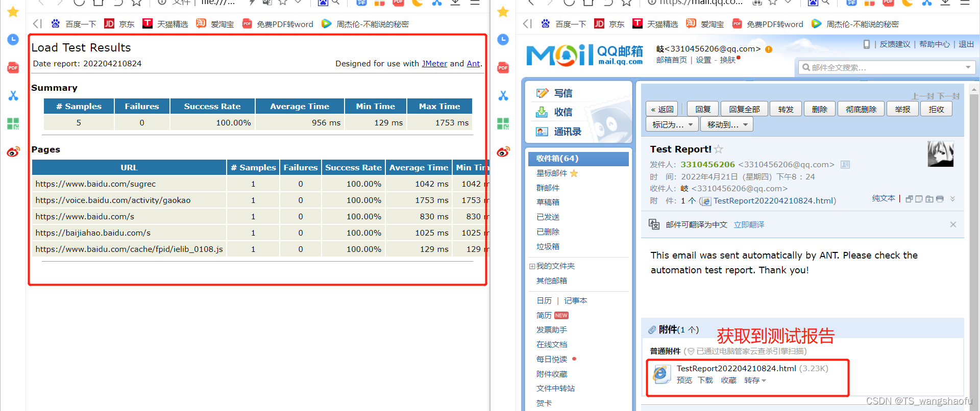Open the 移动到 dropdown
Viewport: 980px width, 411px height.
click(727, 124)
